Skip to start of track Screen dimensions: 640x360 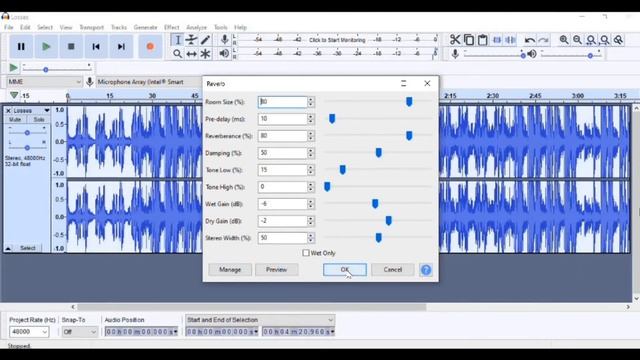96,47
